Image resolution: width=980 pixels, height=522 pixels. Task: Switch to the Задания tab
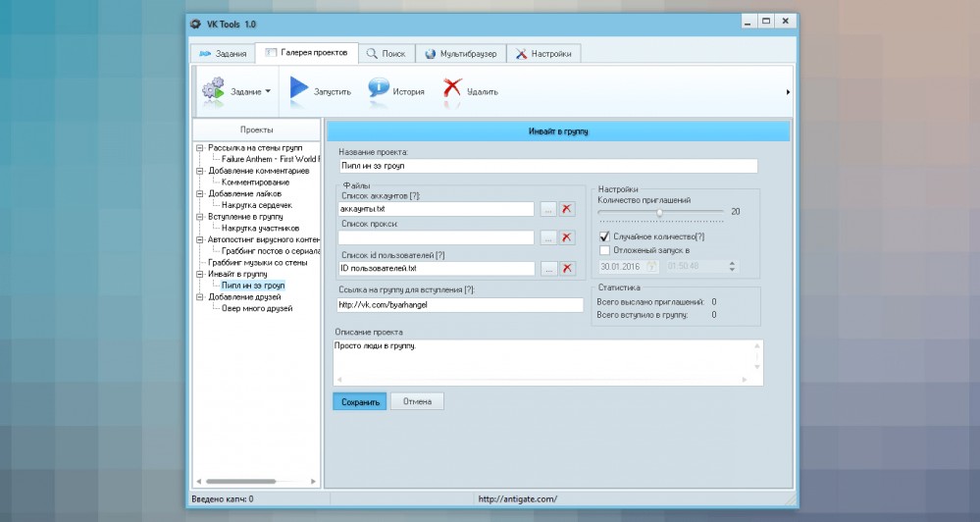223,54
